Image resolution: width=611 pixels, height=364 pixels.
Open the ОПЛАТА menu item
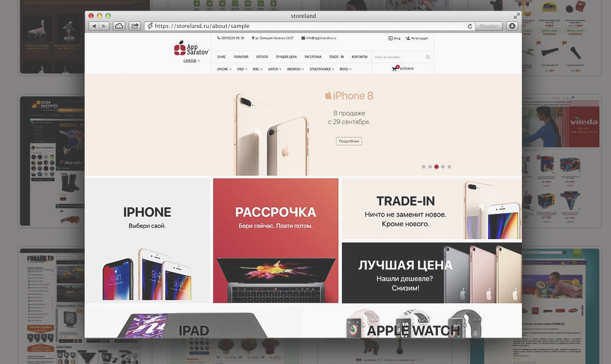coord(262,57)
